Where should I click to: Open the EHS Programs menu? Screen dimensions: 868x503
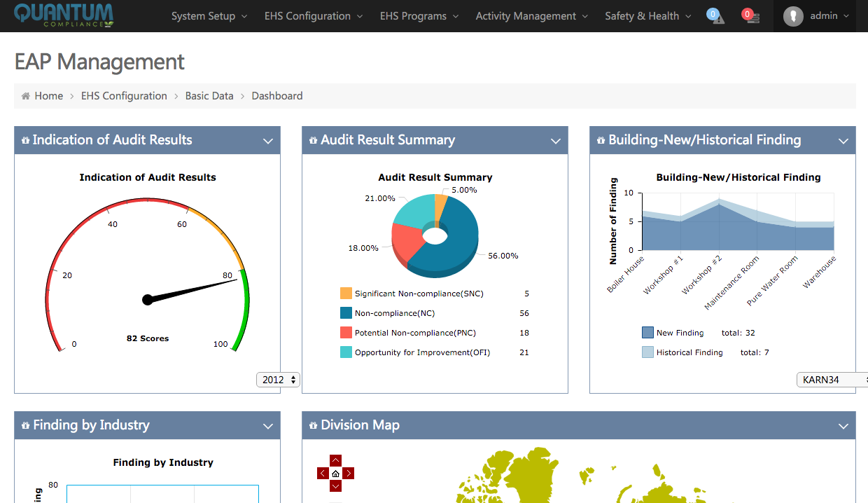point(419,16)
